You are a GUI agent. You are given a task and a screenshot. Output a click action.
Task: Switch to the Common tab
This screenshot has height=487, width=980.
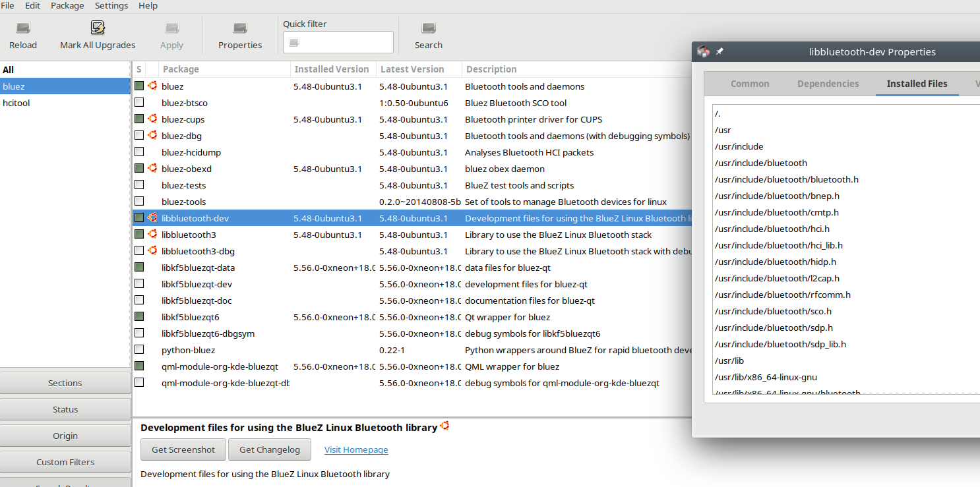tap(750, 84)
